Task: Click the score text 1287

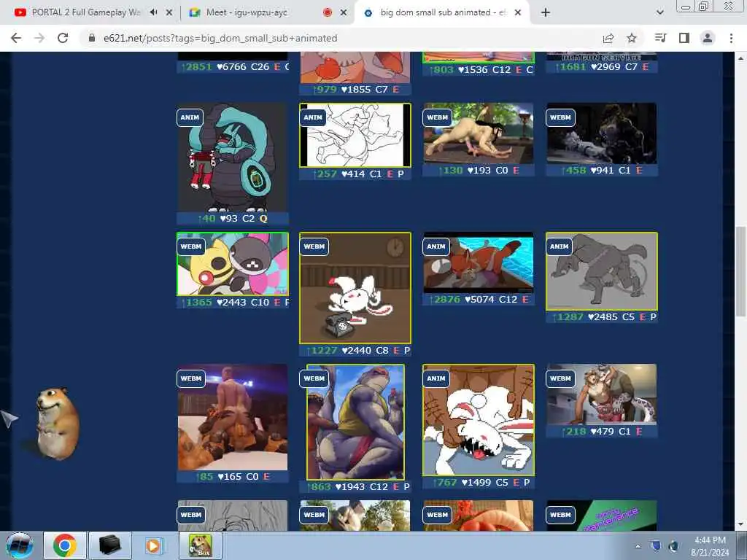Action: tap(568, 316)
